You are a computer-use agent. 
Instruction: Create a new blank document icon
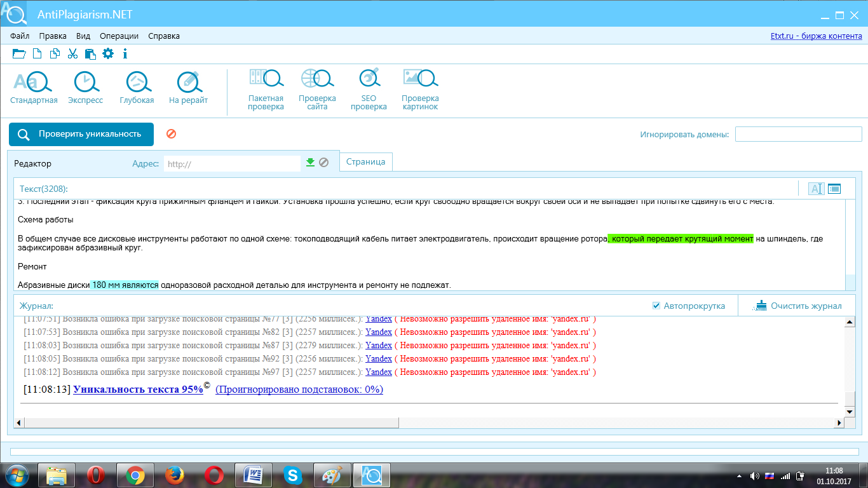click(x=37, y=54)
